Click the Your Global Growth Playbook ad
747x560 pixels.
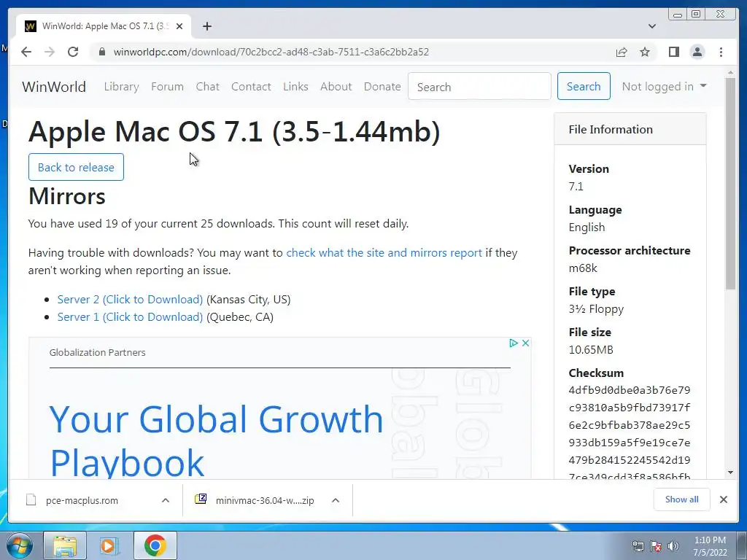pos(216,440)
